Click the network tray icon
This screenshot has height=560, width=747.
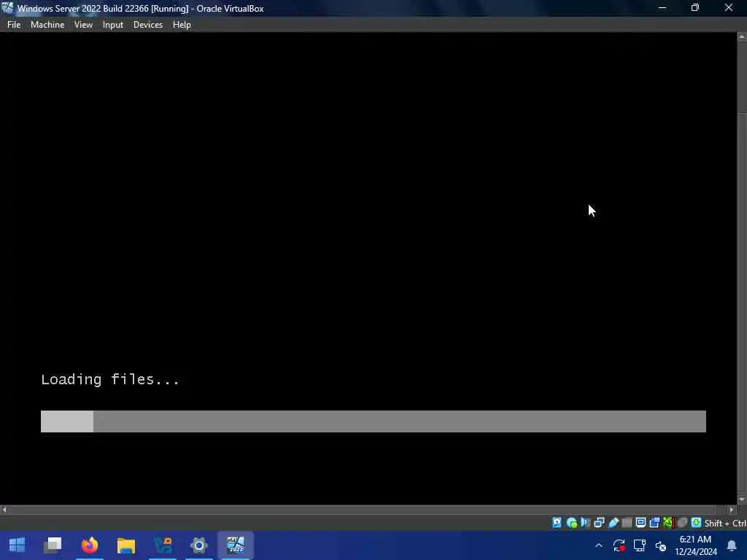click(639, 545)
